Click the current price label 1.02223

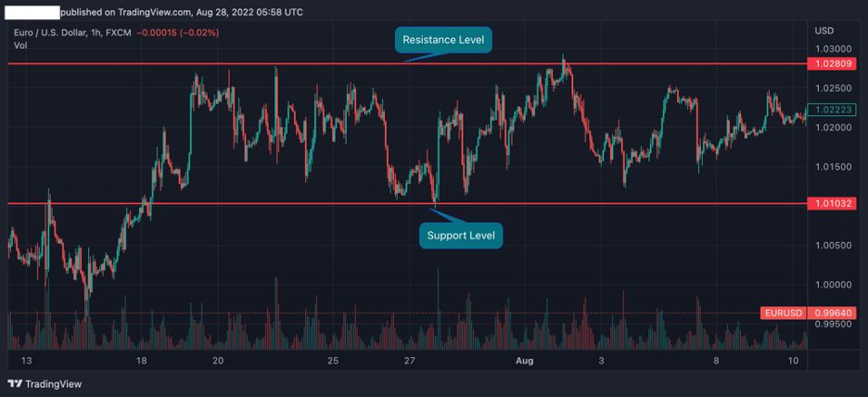[x=830, y=109]
